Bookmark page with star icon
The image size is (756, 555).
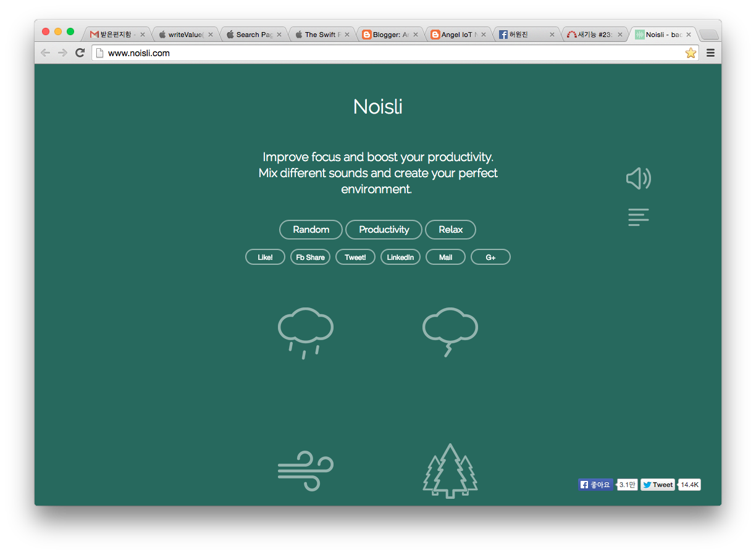pos(691,53)
